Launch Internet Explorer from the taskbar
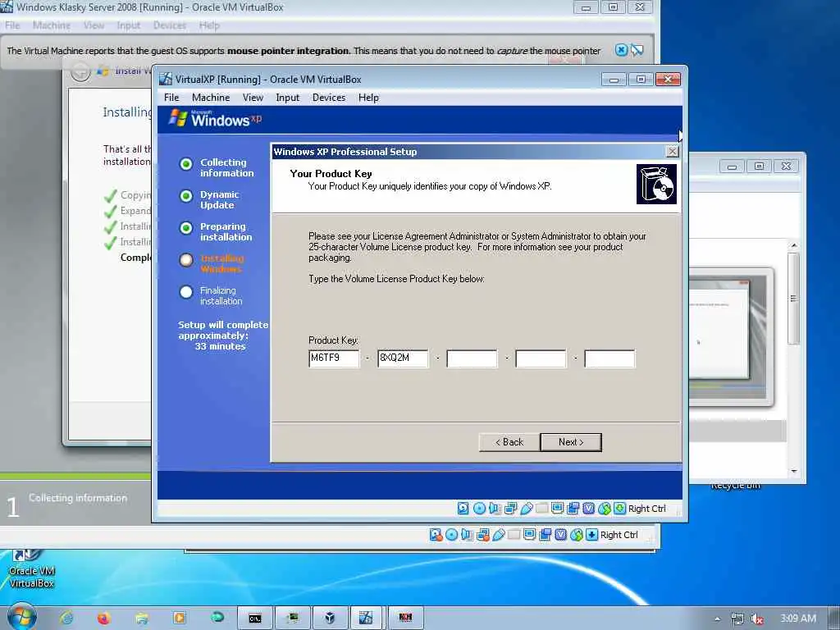Screen dimensions: 840x630 67,619
